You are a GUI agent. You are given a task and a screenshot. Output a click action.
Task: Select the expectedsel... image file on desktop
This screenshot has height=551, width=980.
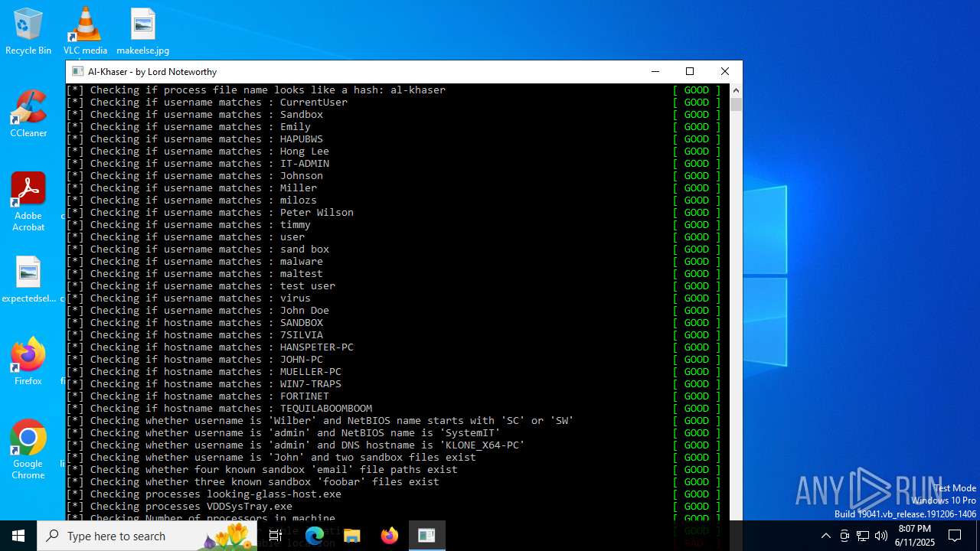[28, 280]
